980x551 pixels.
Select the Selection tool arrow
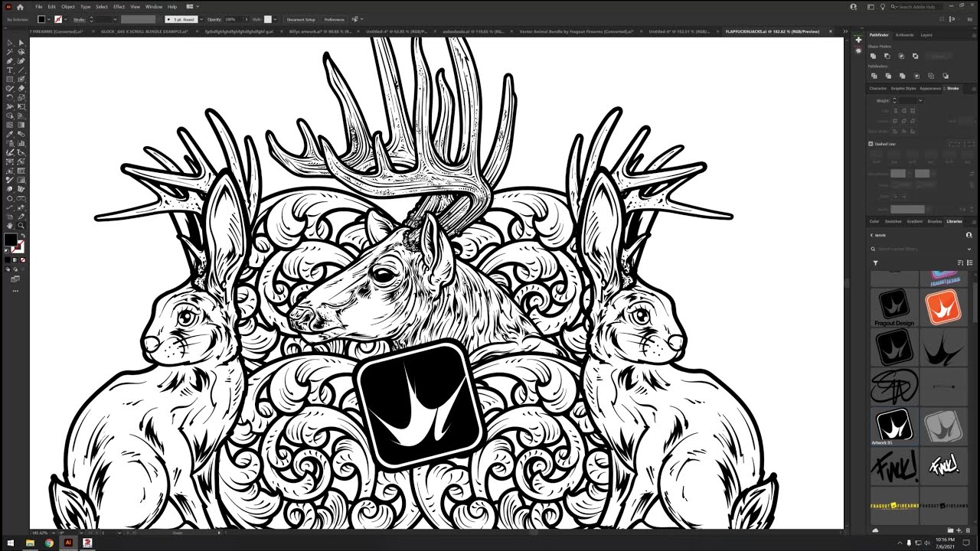9,43
